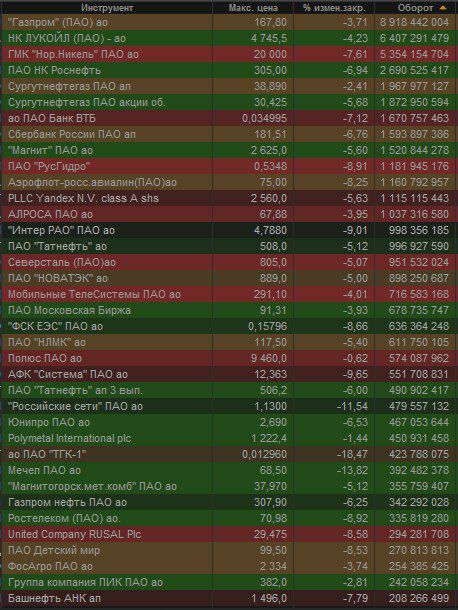Screen dimensions: 458x610
Task: Select the ФосАгро ПАО ао row
Action: [x=229, y=566]
